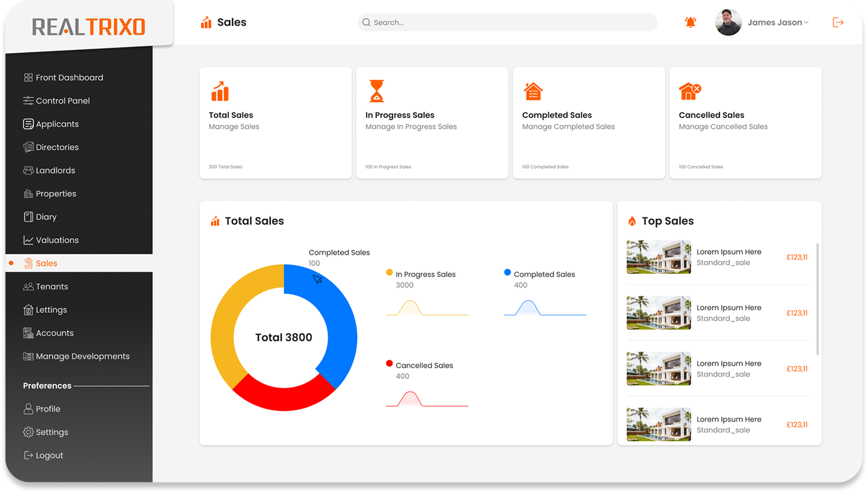Click the Top Sales list scrollbar

817,299
